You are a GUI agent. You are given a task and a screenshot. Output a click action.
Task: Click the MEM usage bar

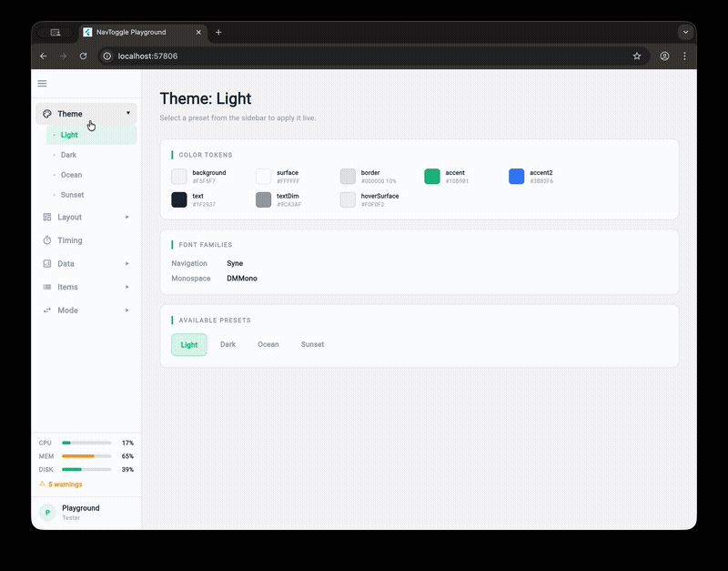click(x=86, y=456)
